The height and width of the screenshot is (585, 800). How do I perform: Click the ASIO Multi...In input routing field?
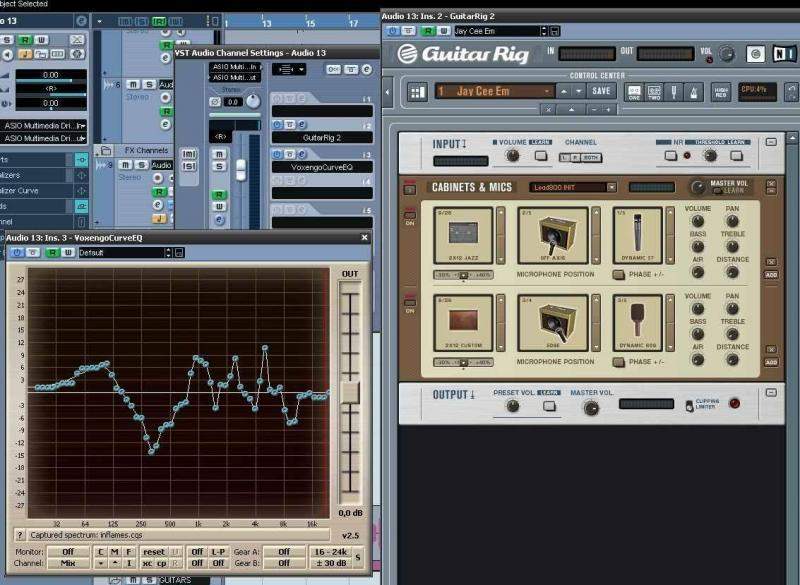click(235, 67)
